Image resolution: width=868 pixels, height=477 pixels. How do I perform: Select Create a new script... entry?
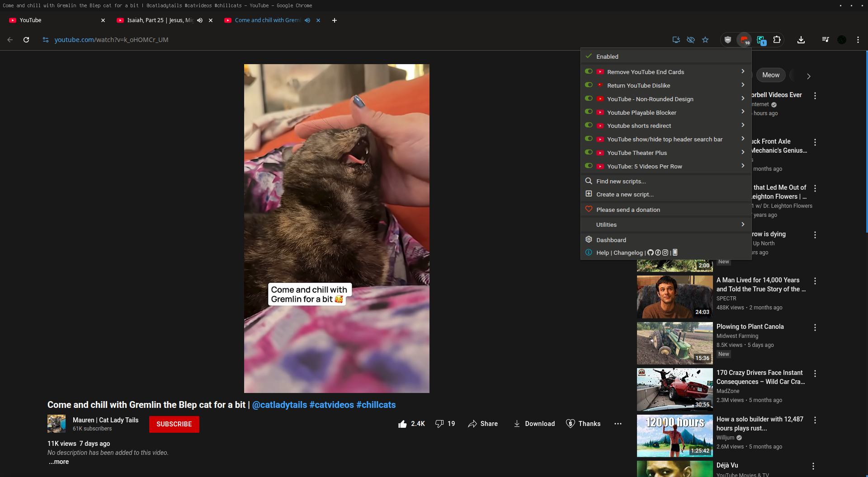click(666, 194)
